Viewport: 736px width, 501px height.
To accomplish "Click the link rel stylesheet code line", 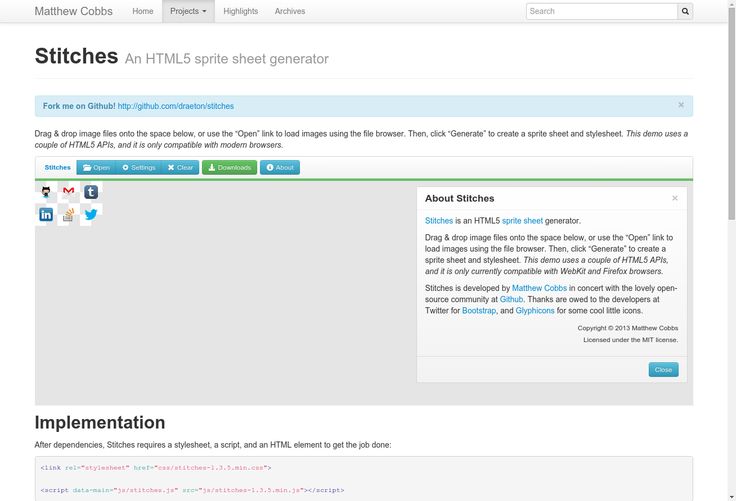I will (156, 468).
